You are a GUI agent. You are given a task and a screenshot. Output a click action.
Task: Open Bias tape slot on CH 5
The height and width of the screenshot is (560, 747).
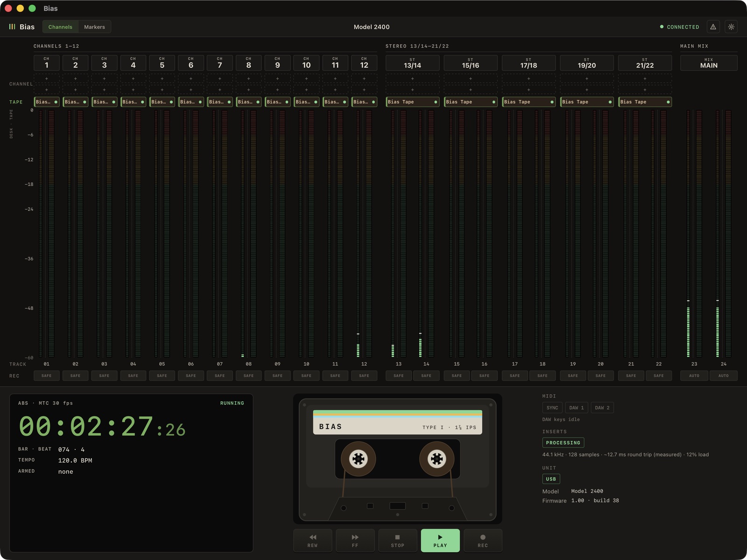point(162,102)
